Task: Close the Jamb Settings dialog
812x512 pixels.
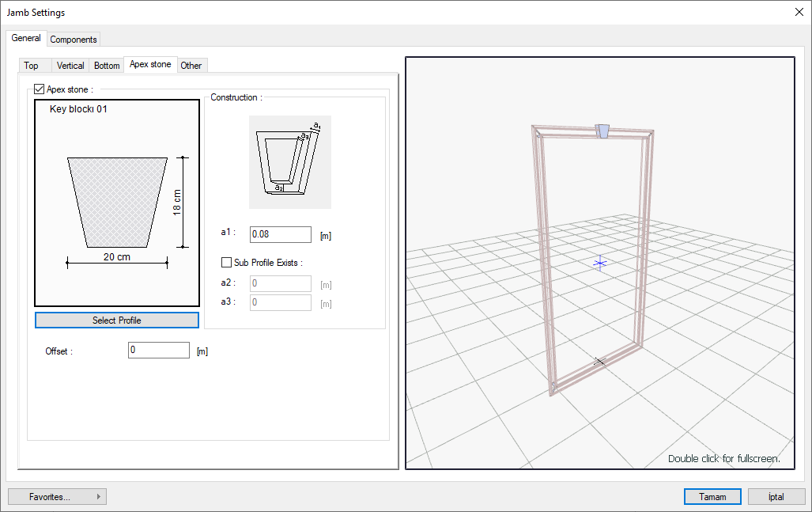Action: tap(799, 12)
